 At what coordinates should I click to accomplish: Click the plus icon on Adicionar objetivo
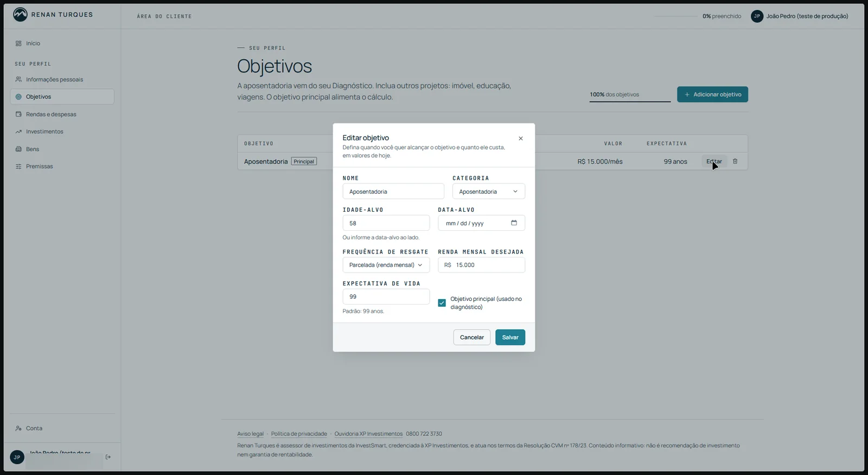coord(687,94)
